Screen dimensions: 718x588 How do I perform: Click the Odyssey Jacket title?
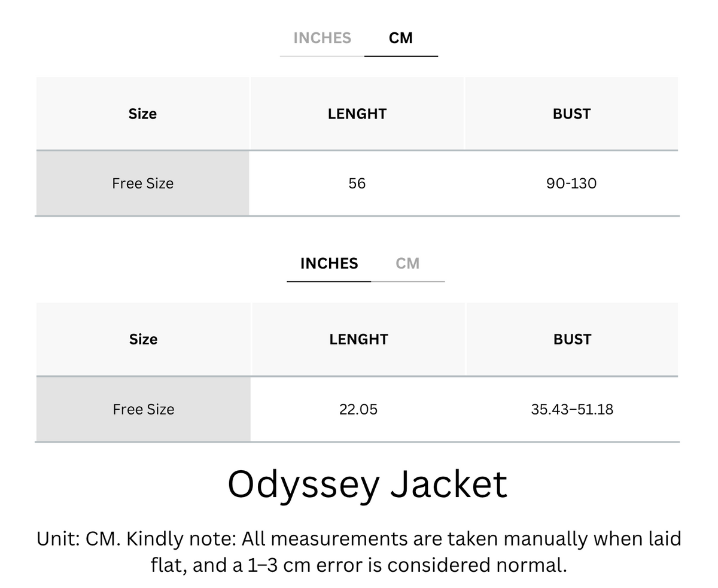tap(367, 485)
